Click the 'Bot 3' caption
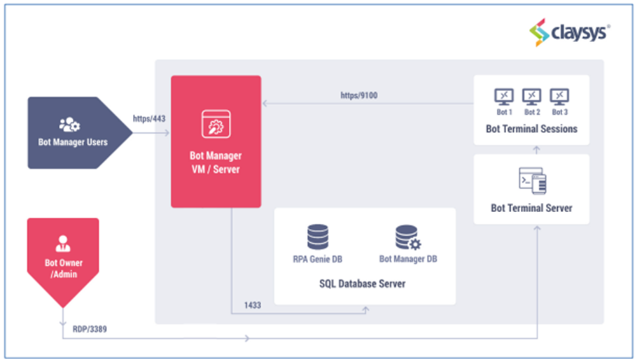637x364 pixels. click(x=560, y=112)
